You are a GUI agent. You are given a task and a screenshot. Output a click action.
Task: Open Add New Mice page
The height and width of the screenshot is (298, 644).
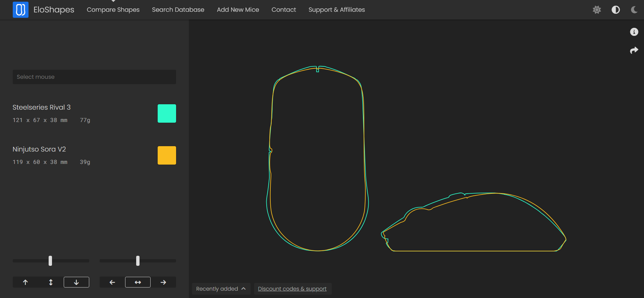[x=238, y=10]
